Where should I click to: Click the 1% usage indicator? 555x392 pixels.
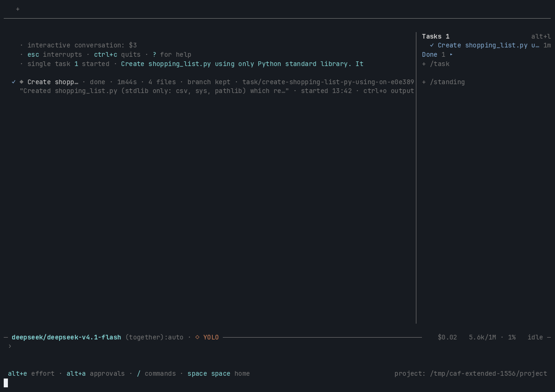tap(512, 337)
